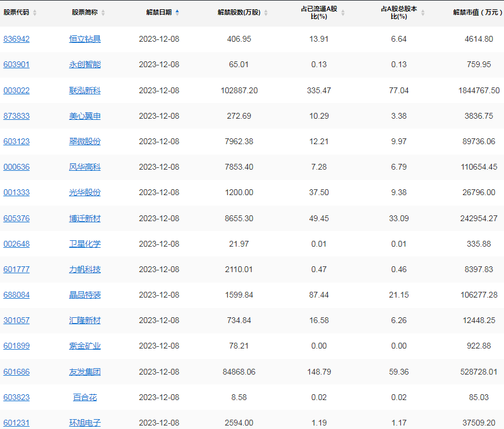
Task: Open 友发集团 stock page
Action: pyautogui.click(x=85, y=372)
